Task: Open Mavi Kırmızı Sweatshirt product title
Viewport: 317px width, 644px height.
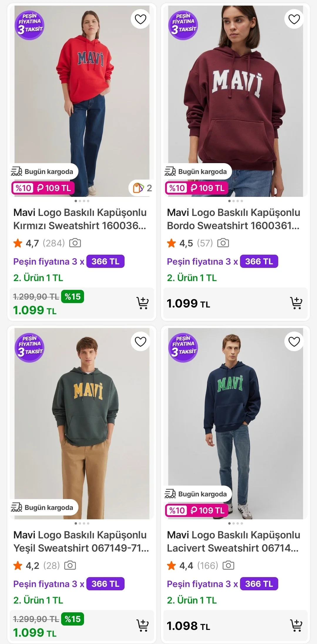Action: (80, 219)
